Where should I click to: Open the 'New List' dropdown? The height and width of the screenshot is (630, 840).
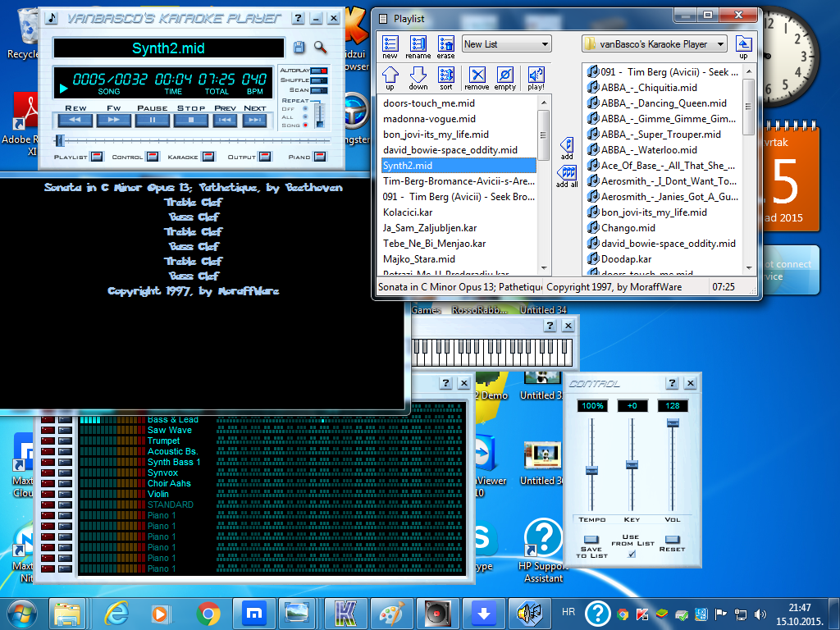pyautogui.click(x=506, y=44)
